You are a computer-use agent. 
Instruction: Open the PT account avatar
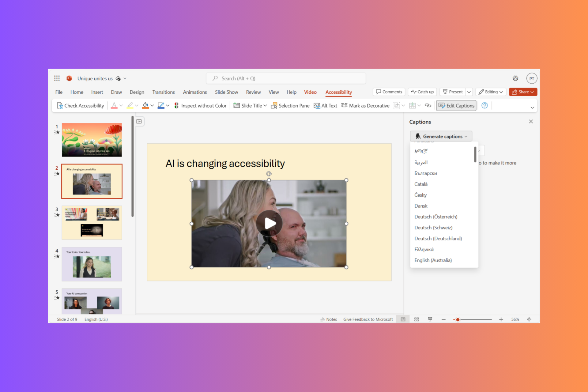pyautogui.click(x=532, y=78)
